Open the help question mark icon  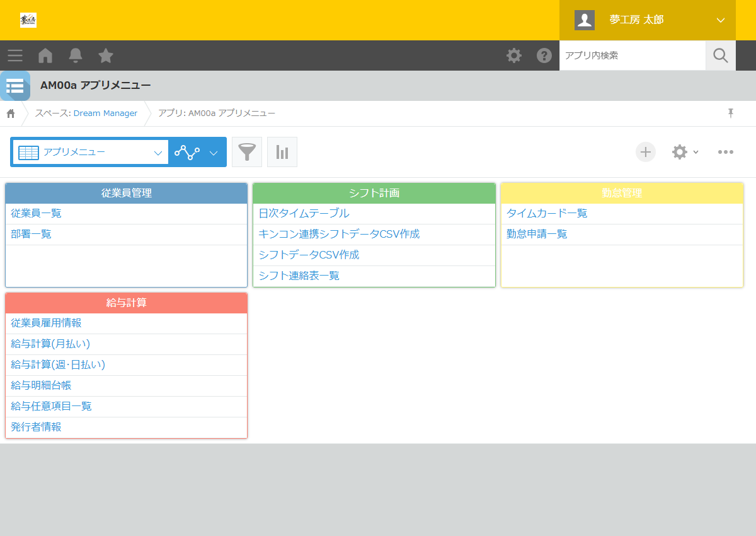click(x=544, y=55)
